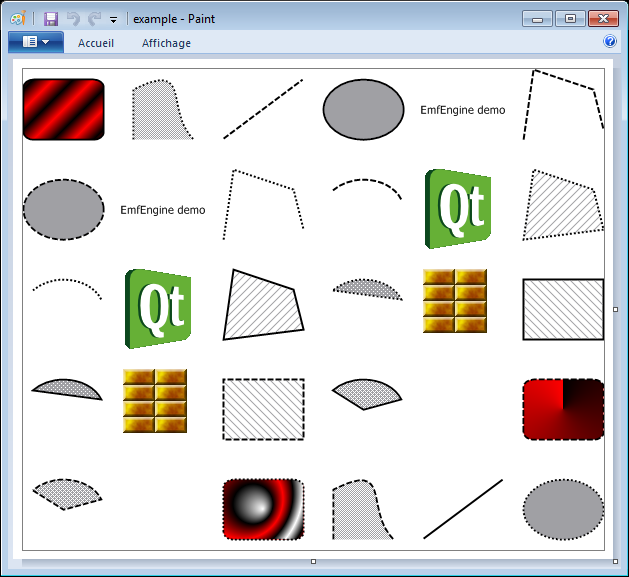Click the dashed-outline crosshatched pie shape

coord(65,495)
